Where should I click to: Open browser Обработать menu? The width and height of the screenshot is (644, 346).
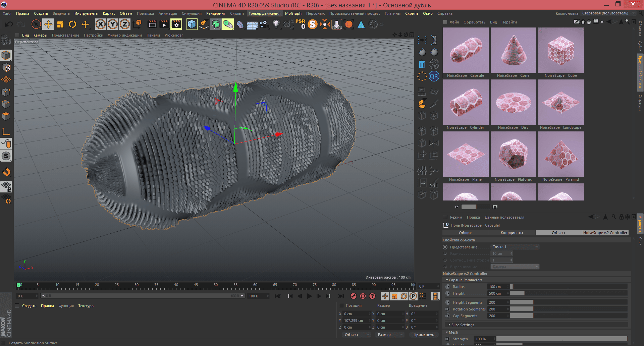click(474, 22)
